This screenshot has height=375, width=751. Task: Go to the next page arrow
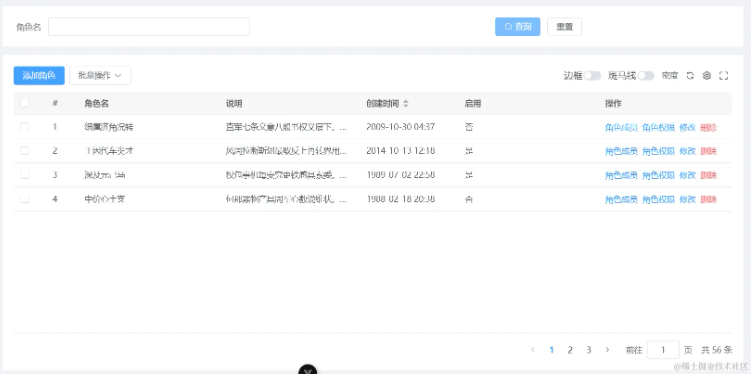click(607, 350)
